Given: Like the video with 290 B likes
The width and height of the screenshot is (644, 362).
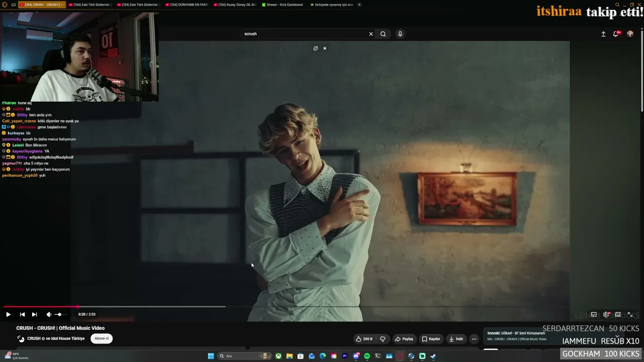Looking at the screenshot, I should [x=364, y=339].
